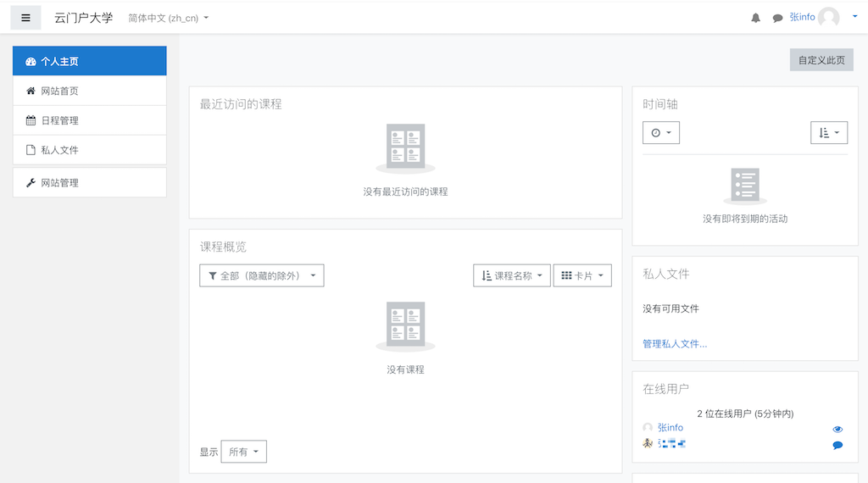Viewport: 868px width, 483px height.
Task: Open 网站管理 in the sidebar
Action: [90, 182]
